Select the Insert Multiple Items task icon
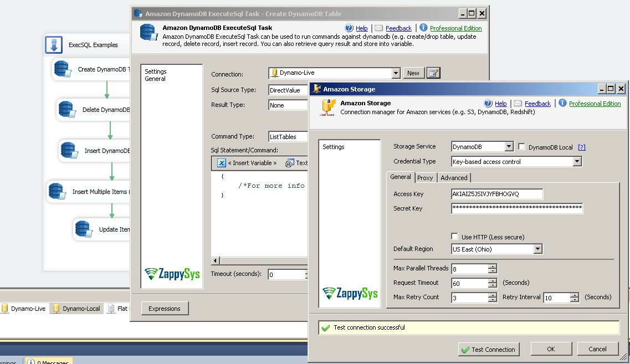This screenshot has width=630, height=364. 57,191
